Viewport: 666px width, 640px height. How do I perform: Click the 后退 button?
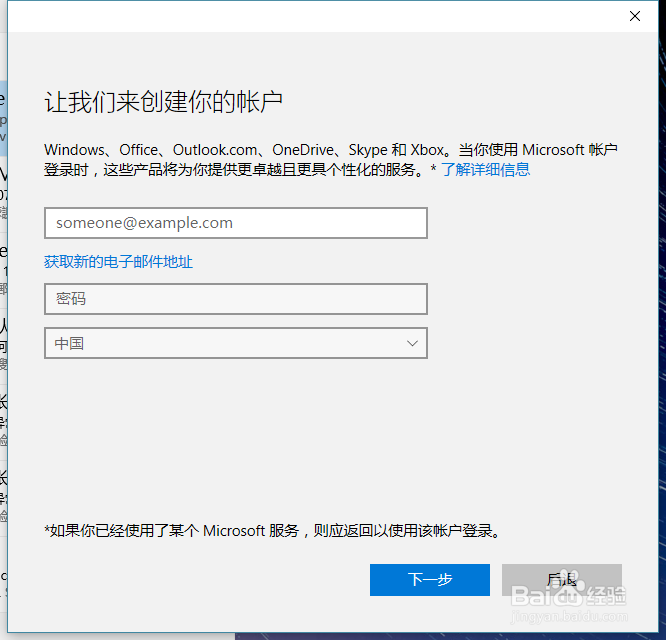point(562,580)
